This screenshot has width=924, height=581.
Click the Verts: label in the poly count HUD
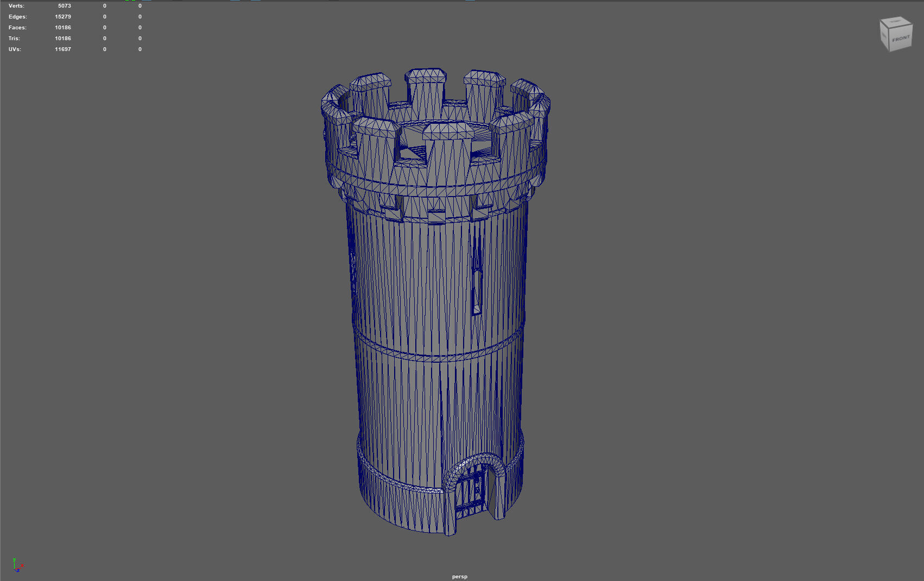coord(16,6)
